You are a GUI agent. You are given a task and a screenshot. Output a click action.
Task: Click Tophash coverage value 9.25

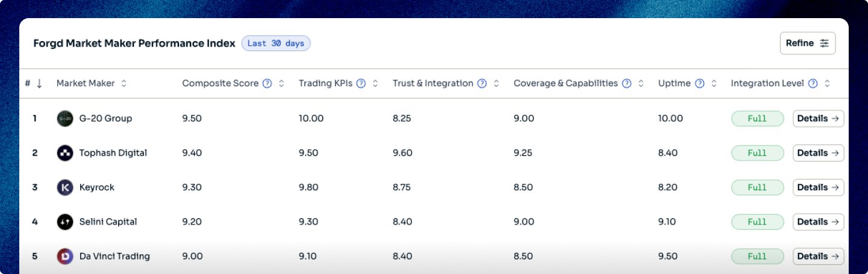coord(524,153)
